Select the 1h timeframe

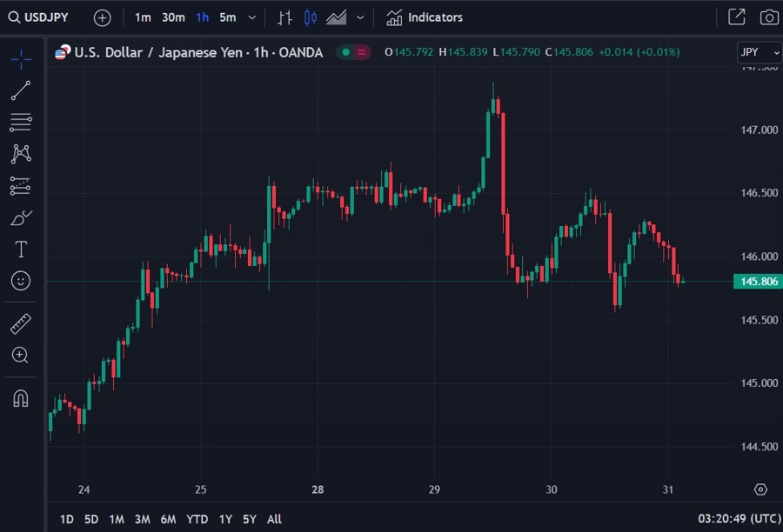click(202, 17)
